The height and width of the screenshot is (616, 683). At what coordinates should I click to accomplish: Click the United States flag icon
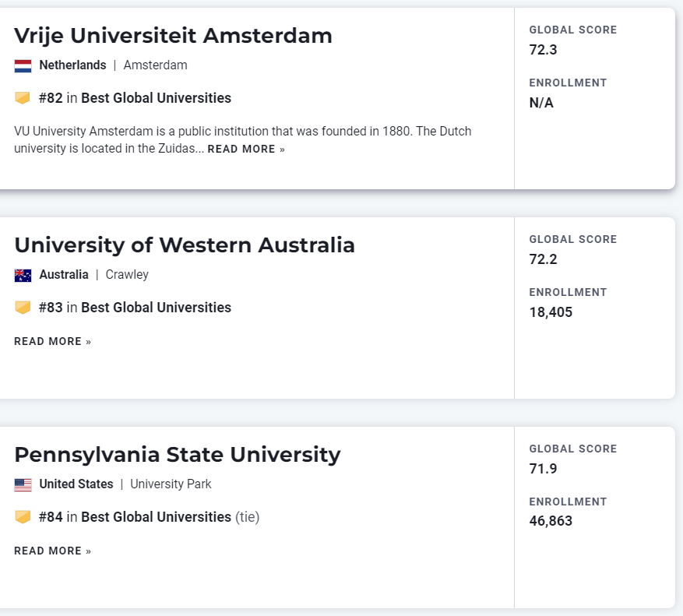click(x=23, y=484)
